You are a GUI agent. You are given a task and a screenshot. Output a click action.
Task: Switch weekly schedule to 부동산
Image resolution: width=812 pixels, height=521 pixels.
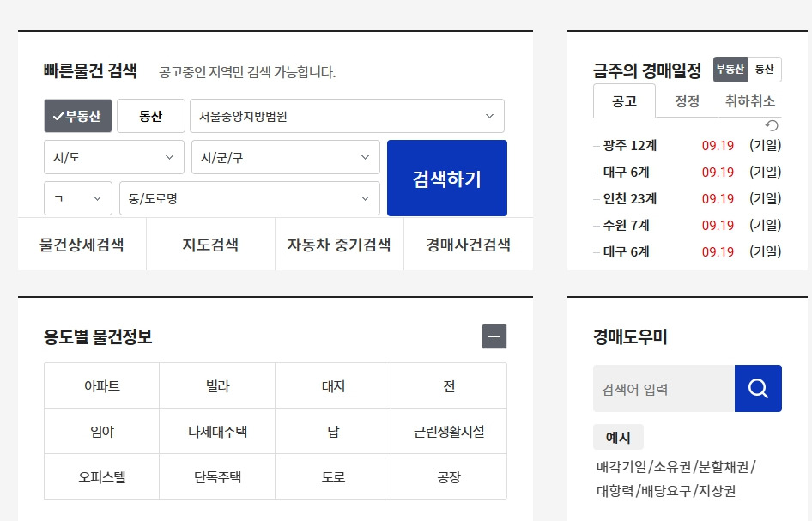click(730, 70)
